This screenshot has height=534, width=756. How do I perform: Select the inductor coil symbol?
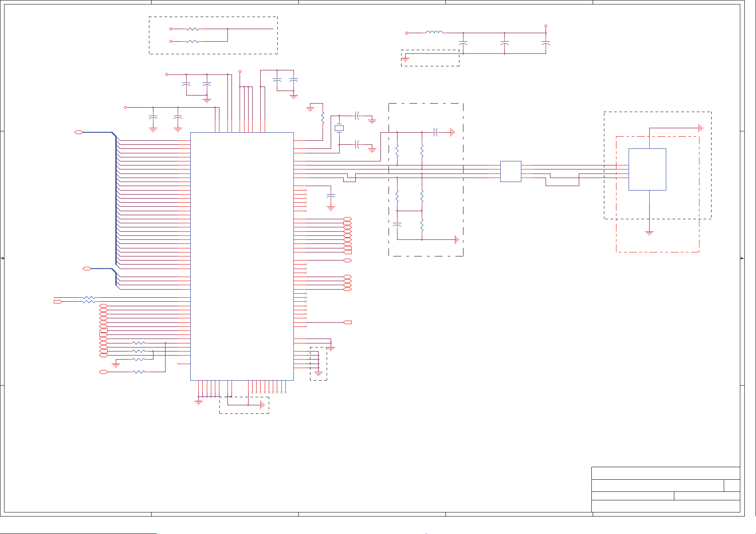click(434, 32)
